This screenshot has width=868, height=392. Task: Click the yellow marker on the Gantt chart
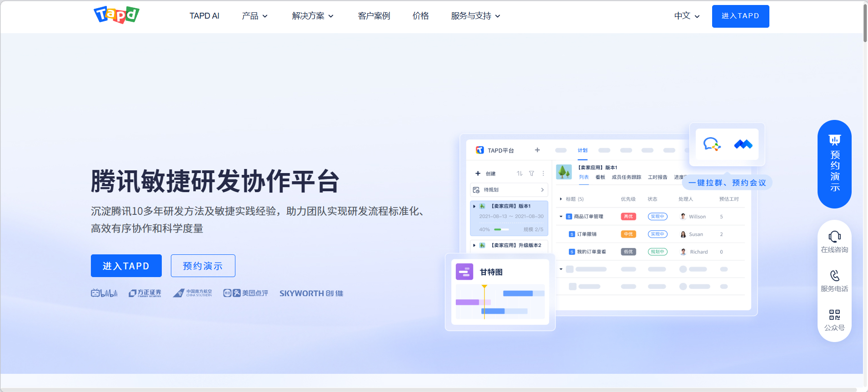pos(484,287)
